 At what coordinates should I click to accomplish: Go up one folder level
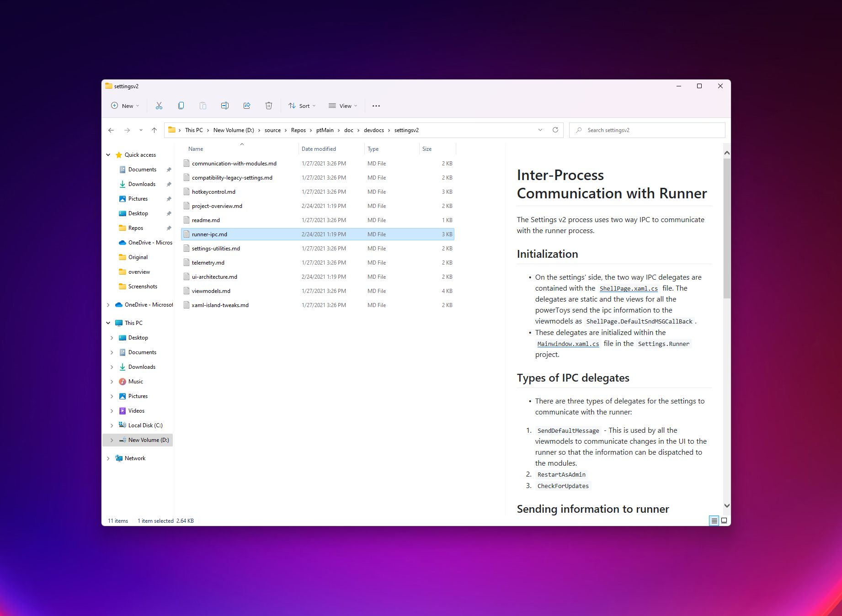154,130
